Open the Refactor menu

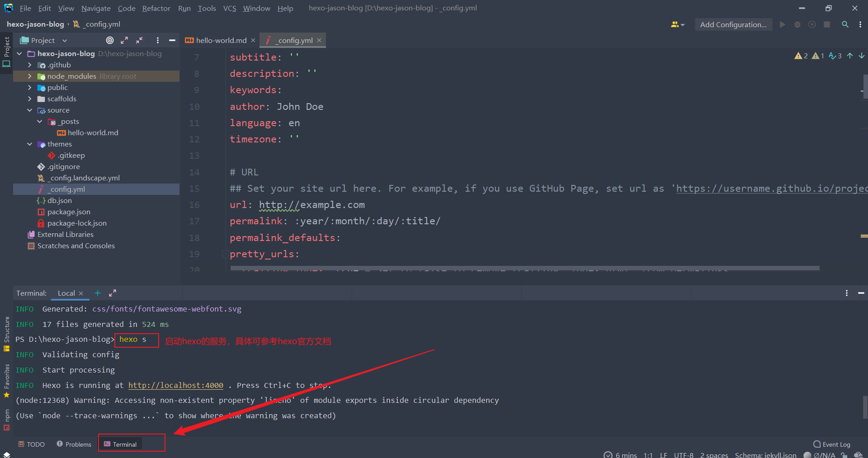156,8
